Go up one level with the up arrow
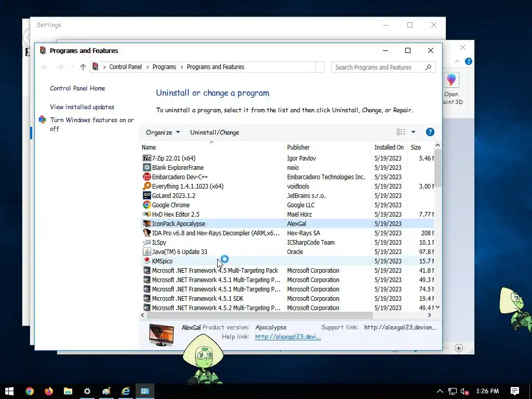Image resolution: width=532 pixels, height=399 pixels. tap(83, 67)
